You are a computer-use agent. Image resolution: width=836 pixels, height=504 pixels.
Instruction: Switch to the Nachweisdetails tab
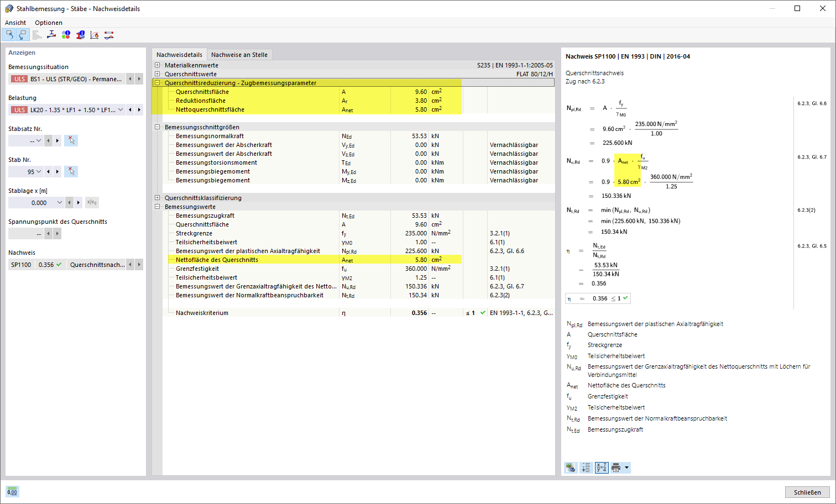coord(179,55)
